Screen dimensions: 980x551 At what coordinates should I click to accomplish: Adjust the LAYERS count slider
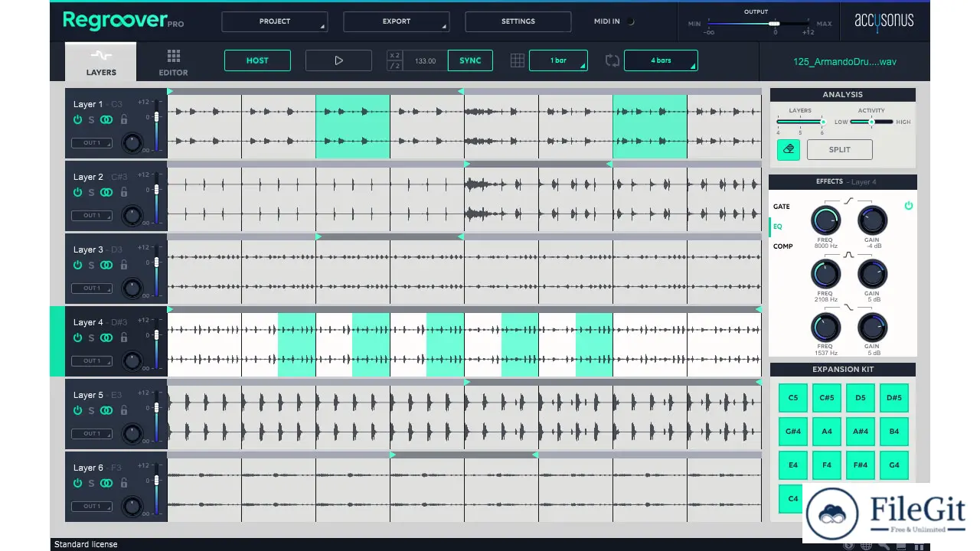click(x=800, y=122)
